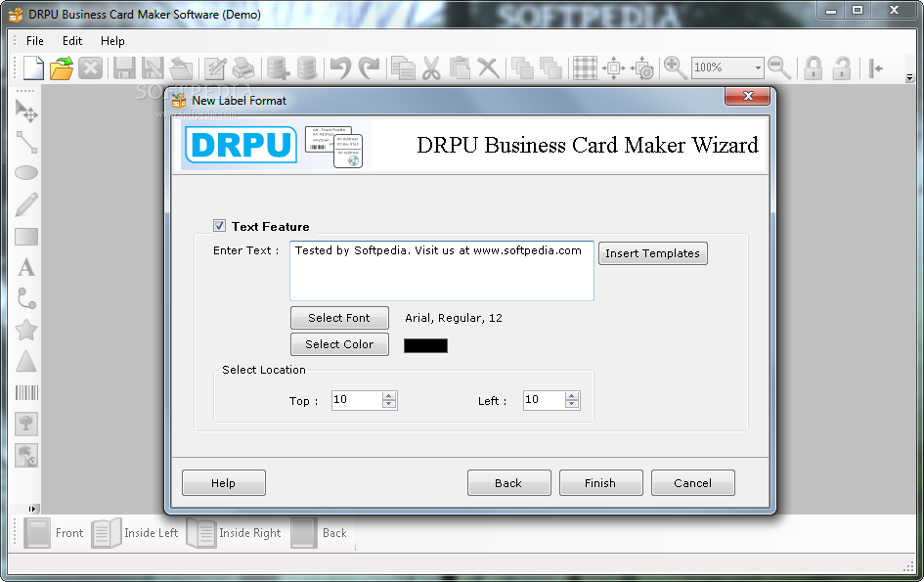Click the wizard Help button
This screenshot has height=582, width=924.
pyautogui.click(x=223, y=483)
